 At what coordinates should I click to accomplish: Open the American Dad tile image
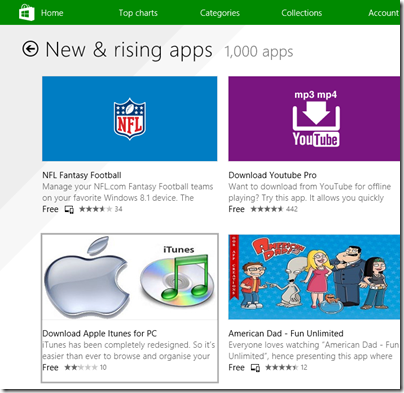point(314,277)
